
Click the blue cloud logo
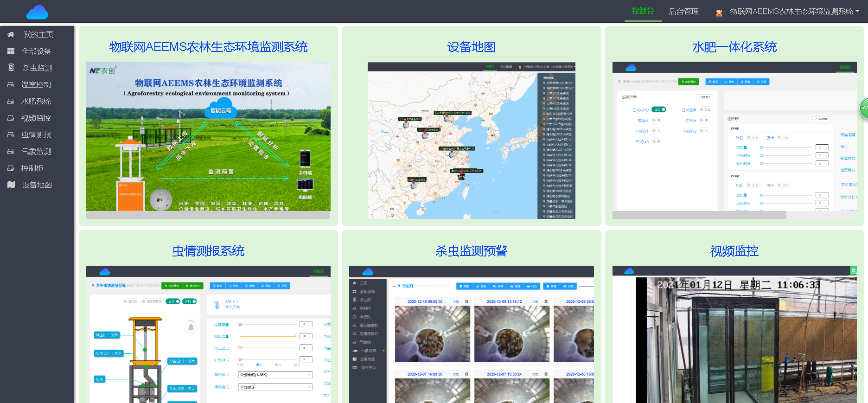37,12
